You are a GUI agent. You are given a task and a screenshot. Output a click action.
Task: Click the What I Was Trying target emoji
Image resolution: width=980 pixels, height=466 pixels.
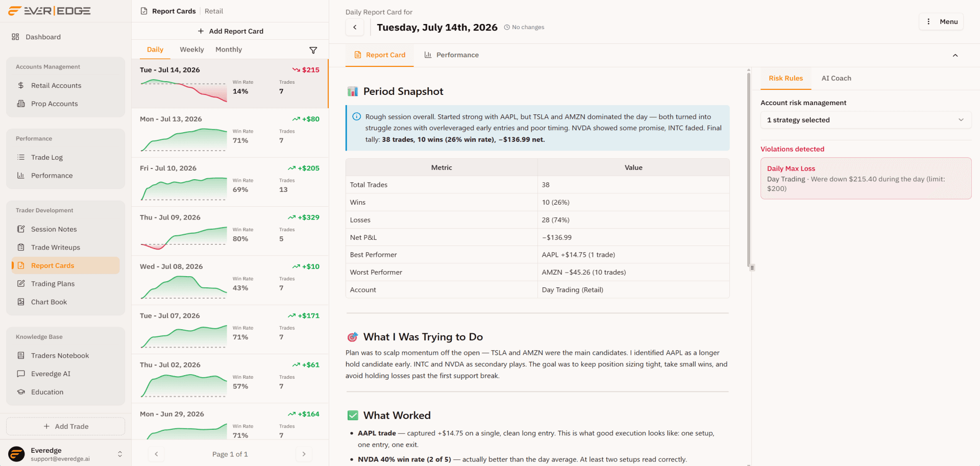coord(353,337)
